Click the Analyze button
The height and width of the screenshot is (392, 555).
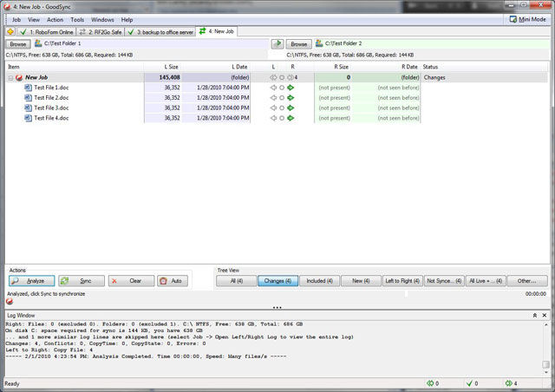tap(32, 281)
